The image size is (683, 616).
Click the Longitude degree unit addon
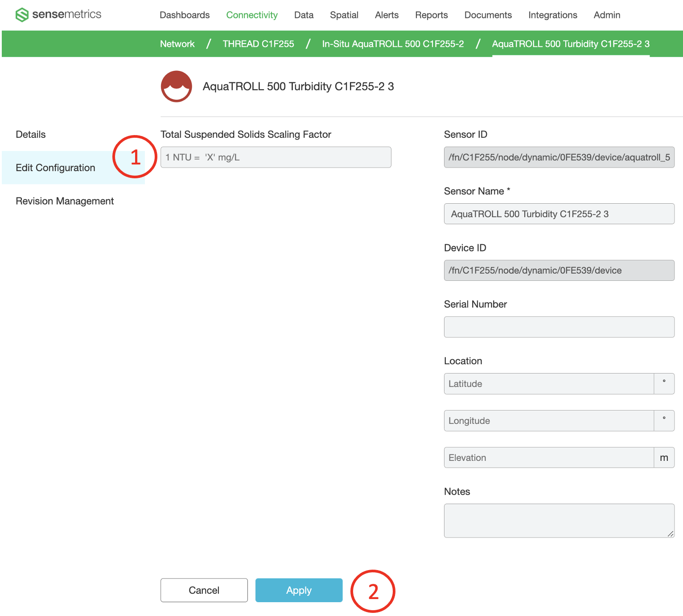pyautogui.click(x=664, y=421)
